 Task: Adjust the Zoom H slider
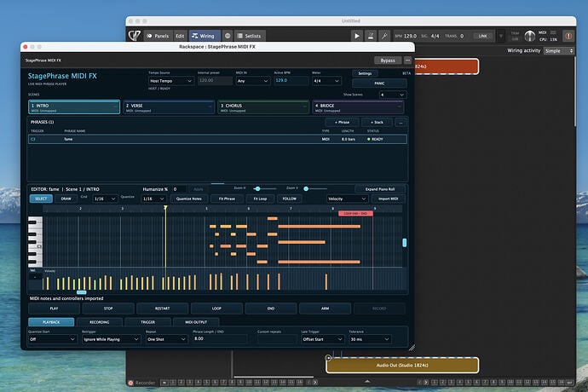point(257,188)
